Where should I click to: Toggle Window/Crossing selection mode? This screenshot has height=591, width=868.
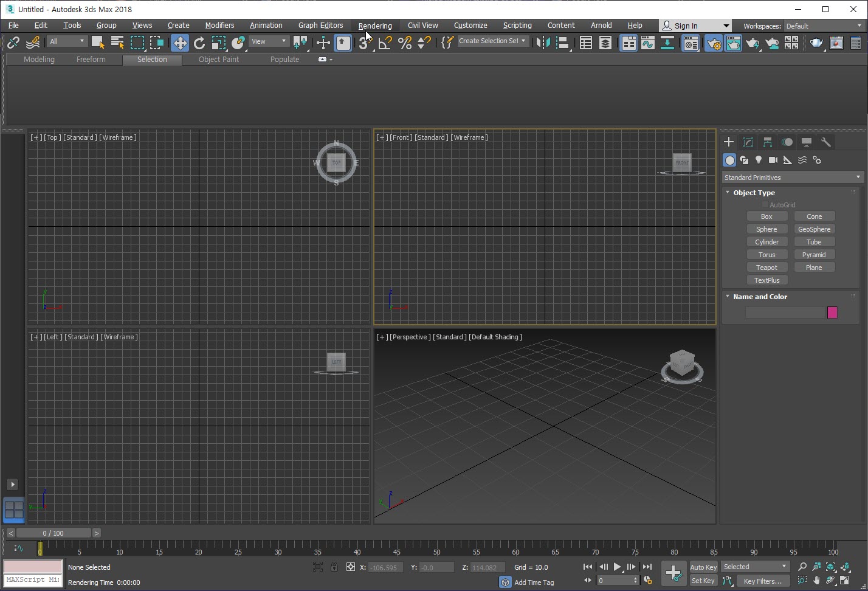157,43
